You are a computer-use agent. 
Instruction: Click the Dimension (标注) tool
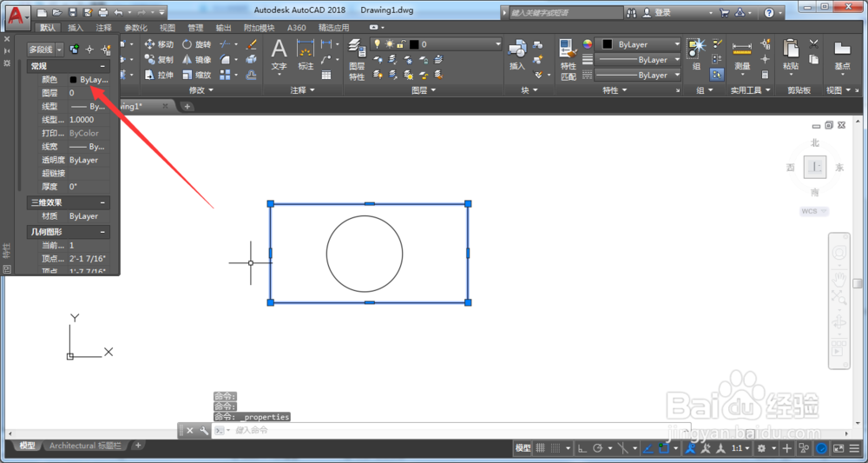tap(306, 56)
